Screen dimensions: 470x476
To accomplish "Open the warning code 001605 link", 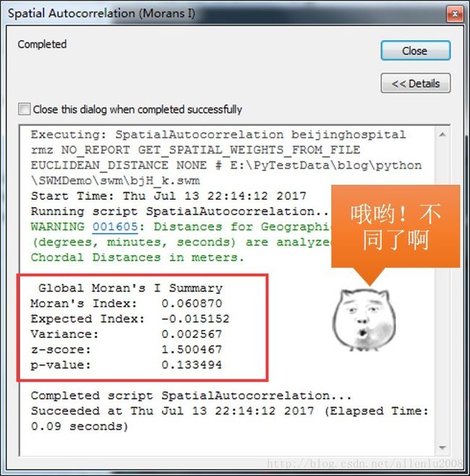I will [115, 226].
